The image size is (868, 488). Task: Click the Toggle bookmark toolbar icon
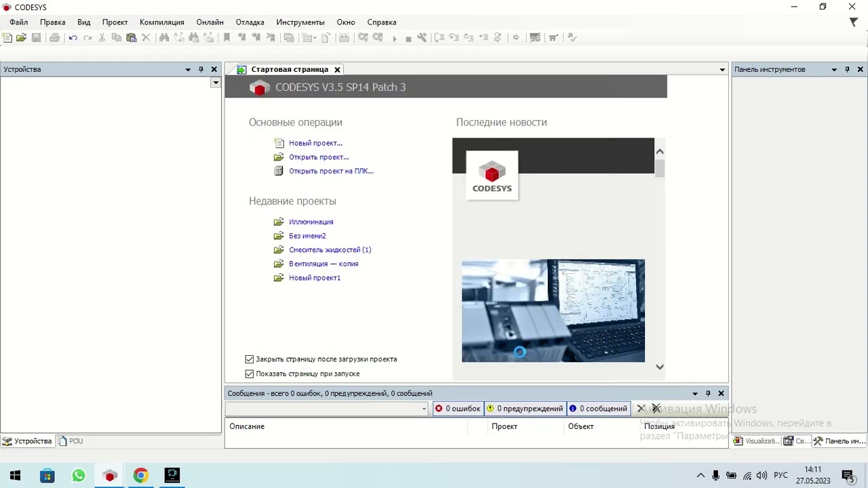point(226,38)
